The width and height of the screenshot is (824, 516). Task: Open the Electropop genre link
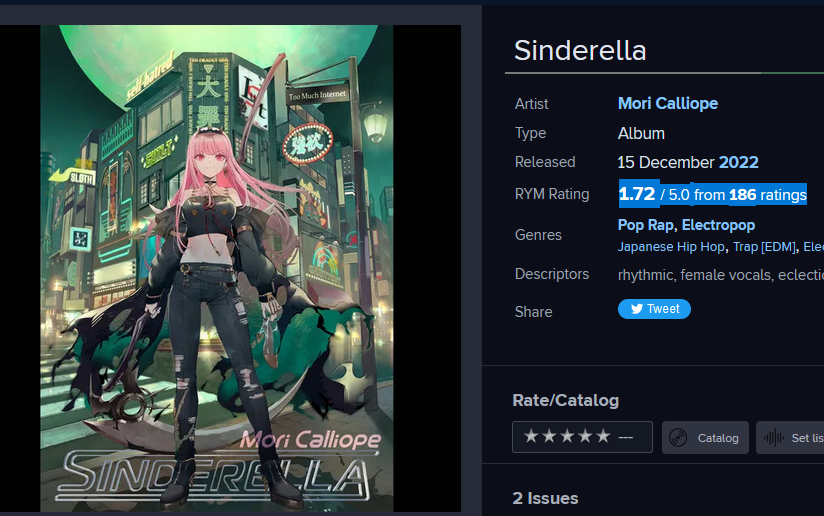(x=718, y=225)
